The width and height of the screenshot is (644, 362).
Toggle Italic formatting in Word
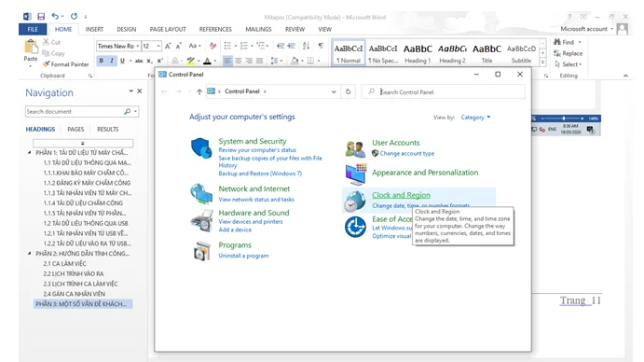pyautogui.click(x=112, y=61)
